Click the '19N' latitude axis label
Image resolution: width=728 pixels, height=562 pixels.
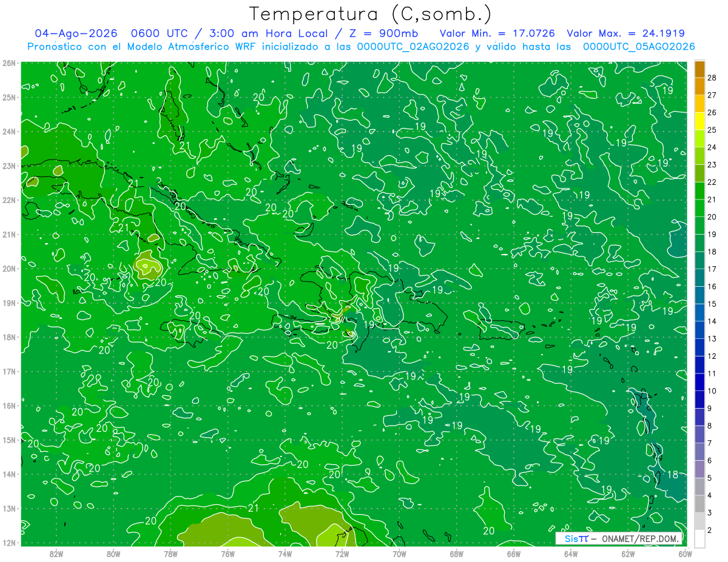pos(9,303)
